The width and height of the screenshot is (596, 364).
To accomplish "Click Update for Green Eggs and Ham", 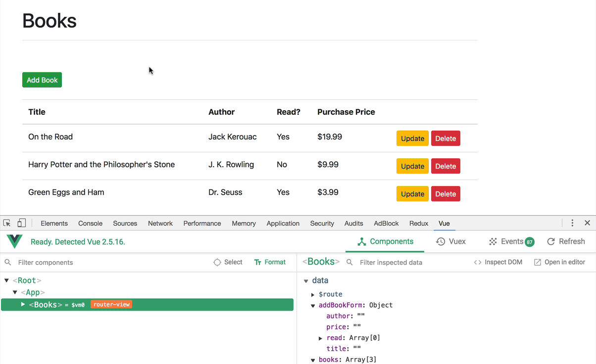I will coord(412,194).
